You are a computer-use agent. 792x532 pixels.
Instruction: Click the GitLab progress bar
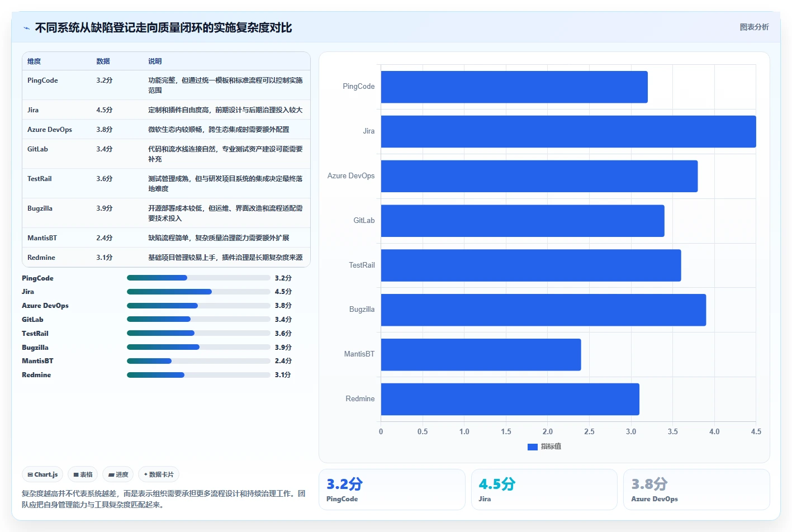(198, 319)
